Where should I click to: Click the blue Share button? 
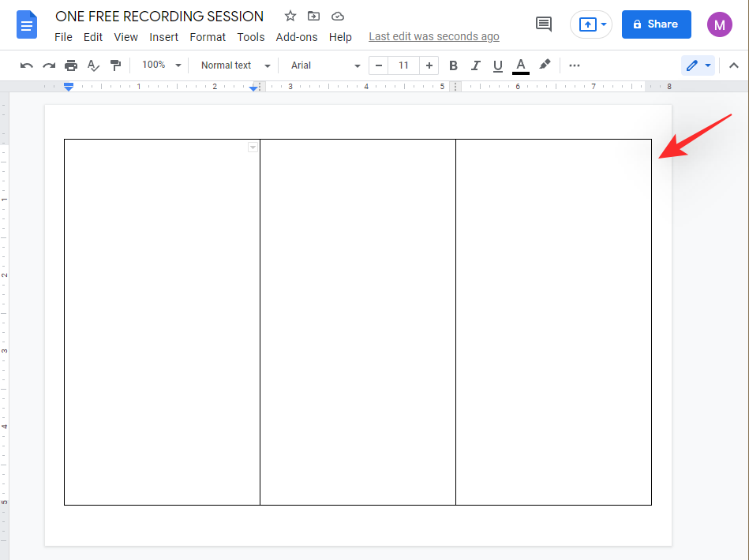[656, 24]
